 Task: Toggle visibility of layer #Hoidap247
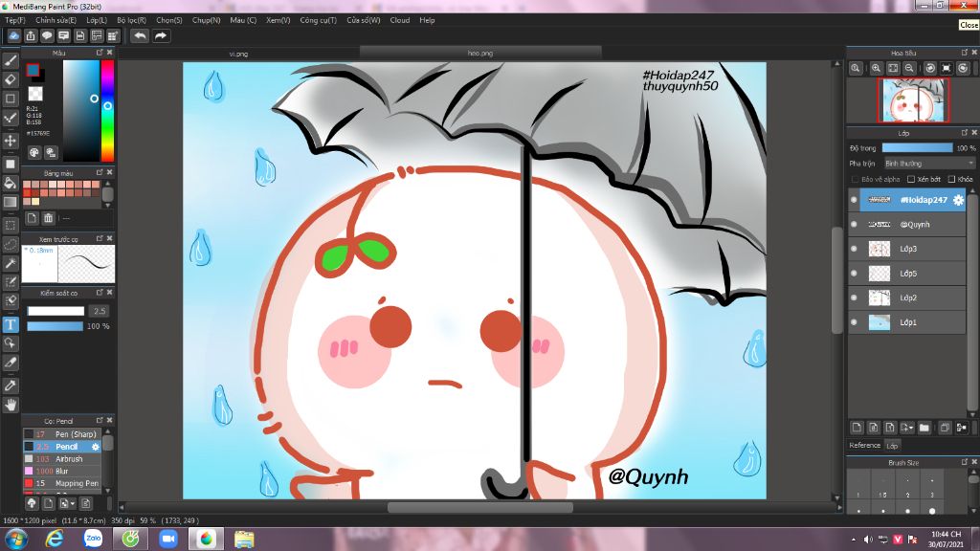click(855, 200)
